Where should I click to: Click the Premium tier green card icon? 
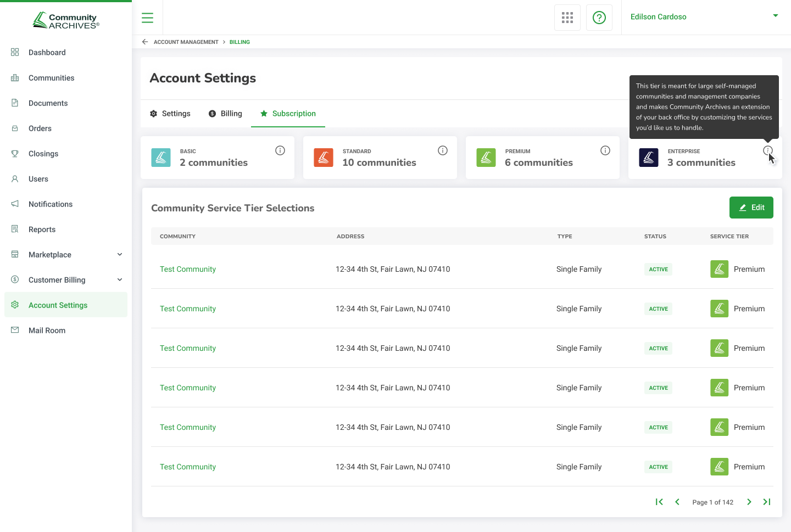(486, 158)
